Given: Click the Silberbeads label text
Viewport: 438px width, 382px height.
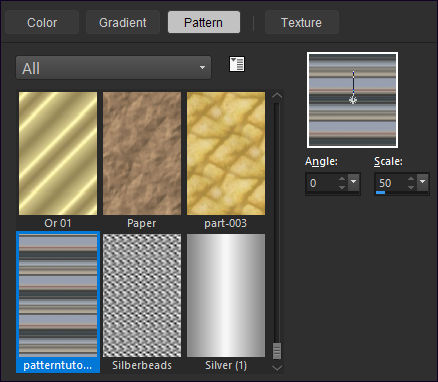Looking at the screenshot, I should tap(142, 365).
